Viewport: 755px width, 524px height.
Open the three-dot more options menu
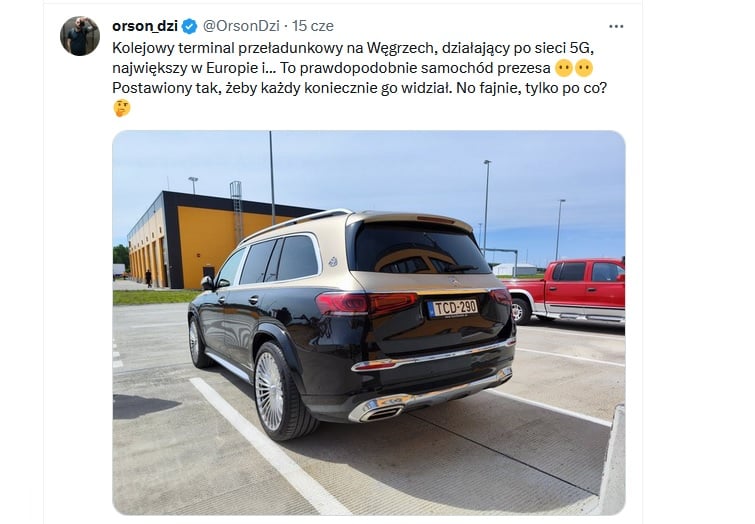(x=616, y=26)
